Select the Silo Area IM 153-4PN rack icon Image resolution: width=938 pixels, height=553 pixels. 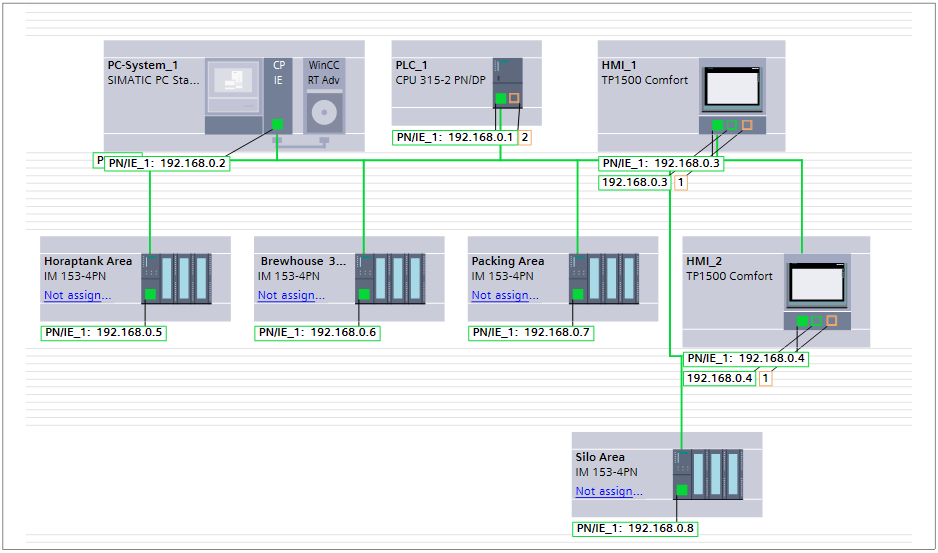click(x=708, y=475)
